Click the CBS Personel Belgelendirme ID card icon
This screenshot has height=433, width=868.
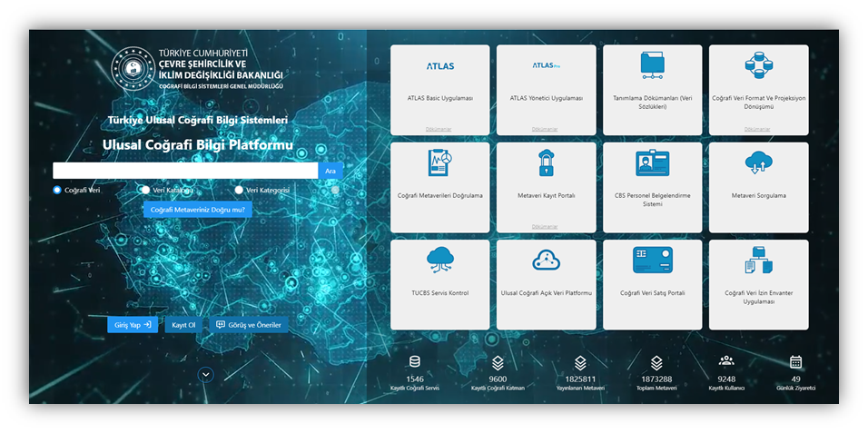coord(652,162)
